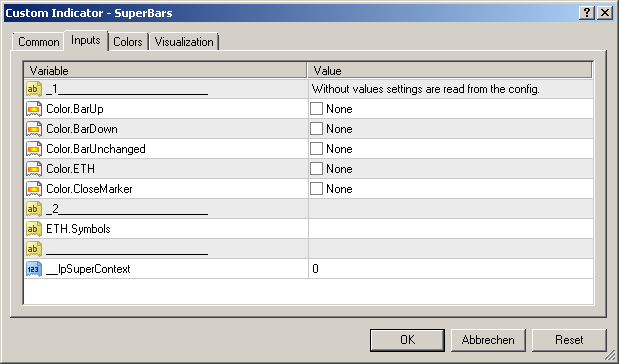This screenshot has width=619, height=364.
Task: Click the _2 separator variable name
Action: coord(127,209)
